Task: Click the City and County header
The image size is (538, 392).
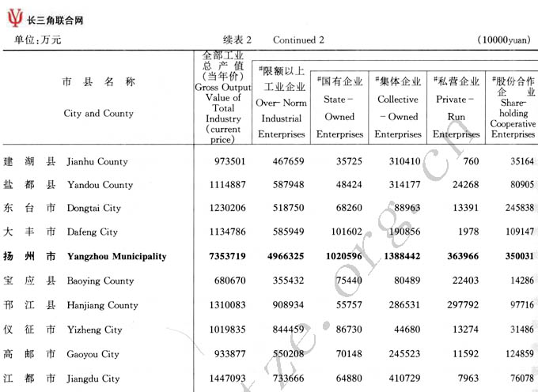Action: (x=98, y=113)
